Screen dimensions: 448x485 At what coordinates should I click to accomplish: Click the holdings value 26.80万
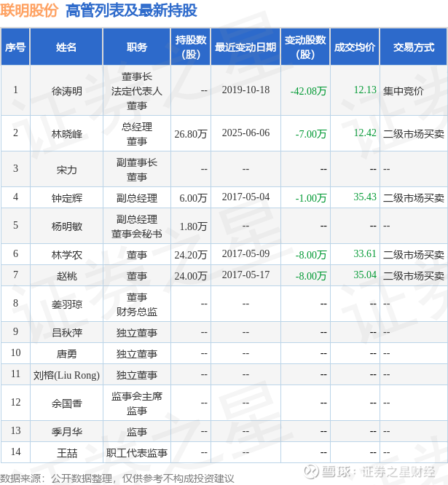(x=191, y=134)
